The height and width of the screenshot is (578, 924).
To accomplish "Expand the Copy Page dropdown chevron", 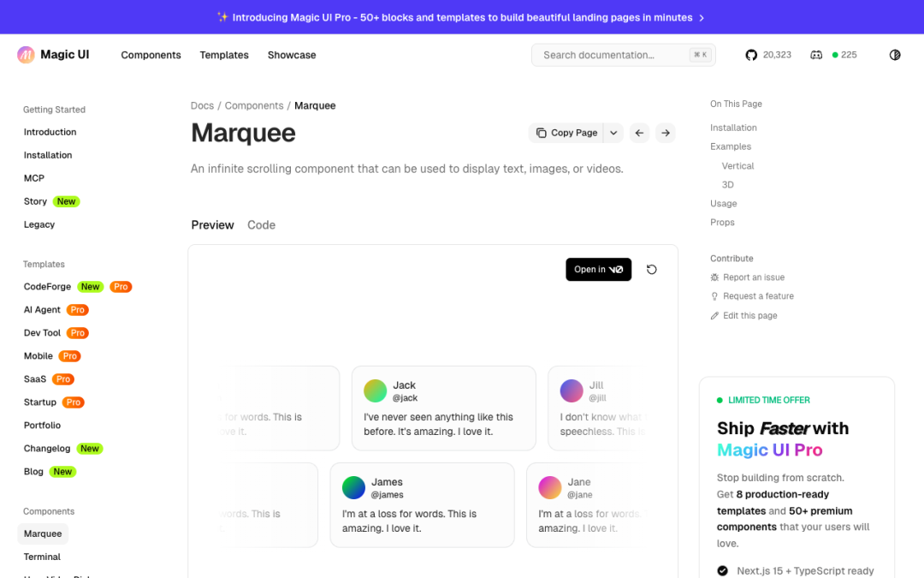I will point(613,133).
